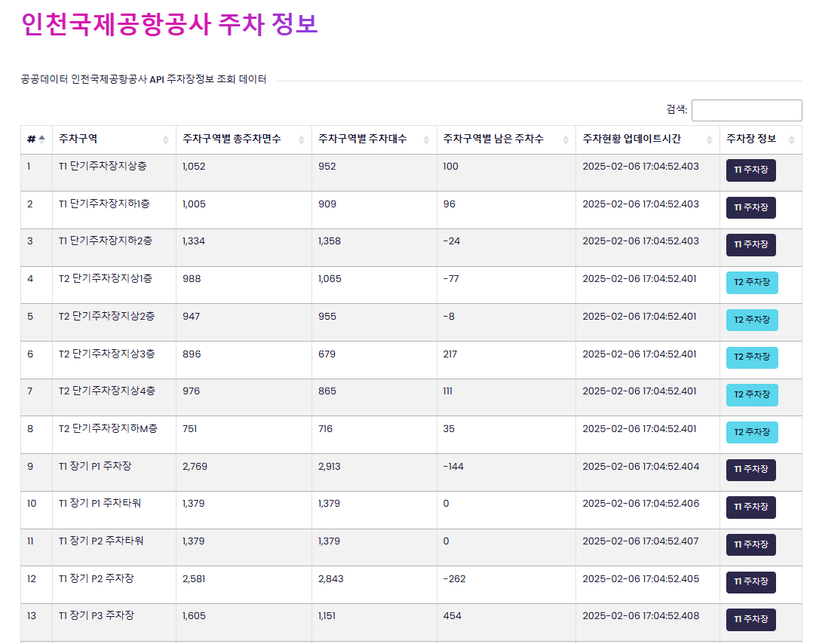
Task: Open T2 주차장 button for T2 단기주차장지상4층
Action: pyautogui.click(x=752, y=394)
